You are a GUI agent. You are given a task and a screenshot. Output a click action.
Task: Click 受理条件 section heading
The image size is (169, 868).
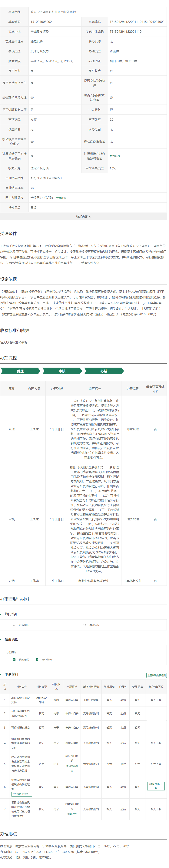click(x=8, y=234)
